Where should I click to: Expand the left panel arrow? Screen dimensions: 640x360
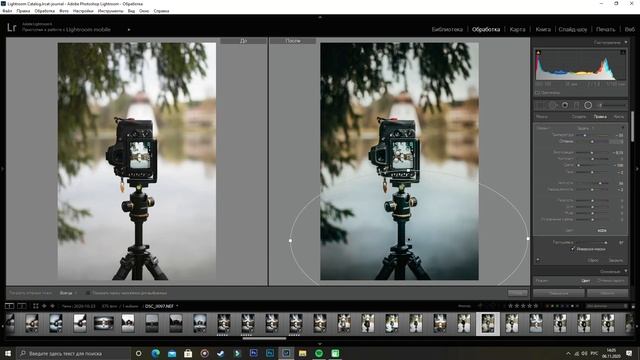click(x=2, y=169)
